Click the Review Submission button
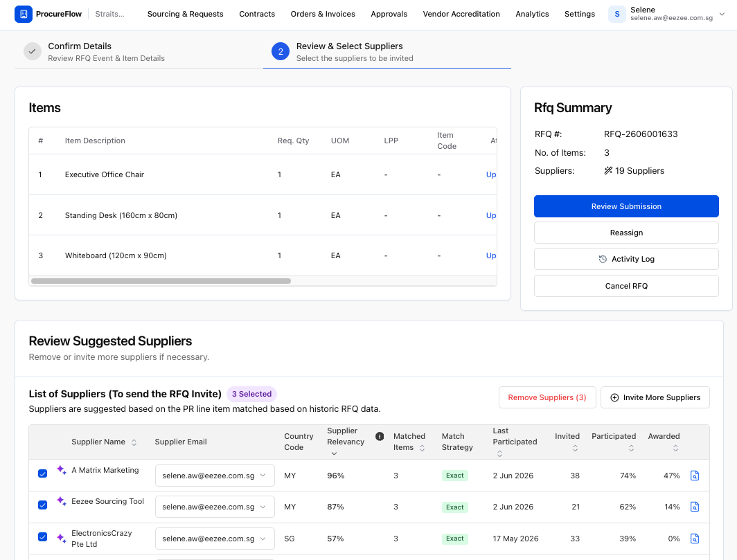This screenshot has height=560, width=737. pos(626,206)
